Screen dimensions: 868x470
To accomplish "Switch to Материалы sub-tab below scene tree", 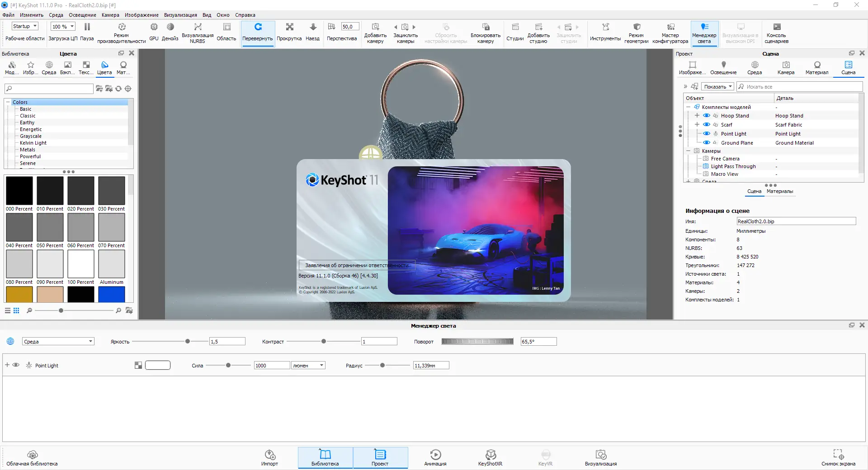I will tap(780, 192).
